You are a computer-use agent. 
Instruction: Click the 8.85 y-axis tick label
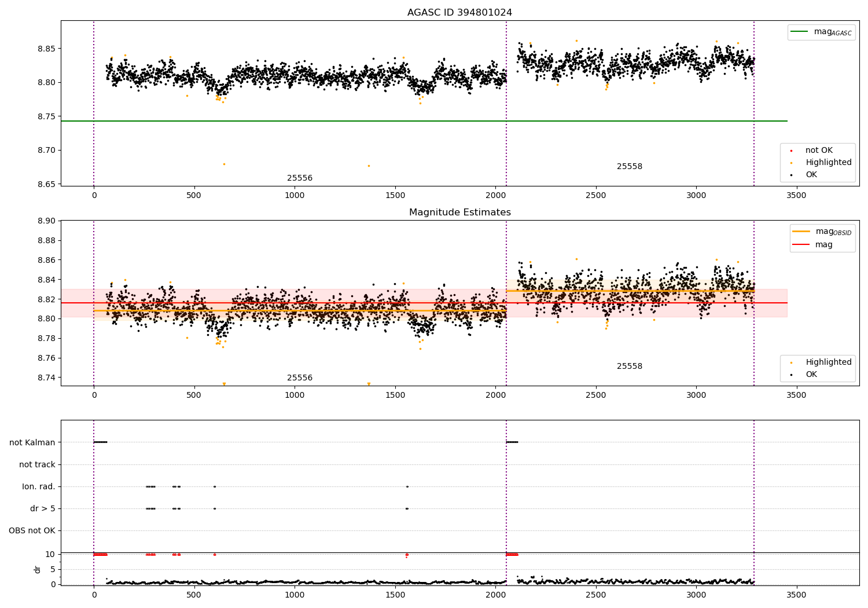(x=46, y=49)
